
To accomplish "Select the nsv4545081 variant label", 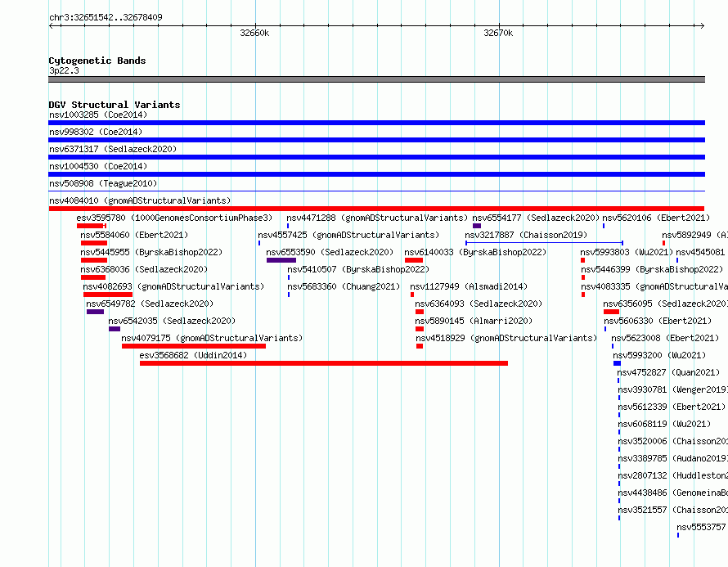I will click(700, 252).
